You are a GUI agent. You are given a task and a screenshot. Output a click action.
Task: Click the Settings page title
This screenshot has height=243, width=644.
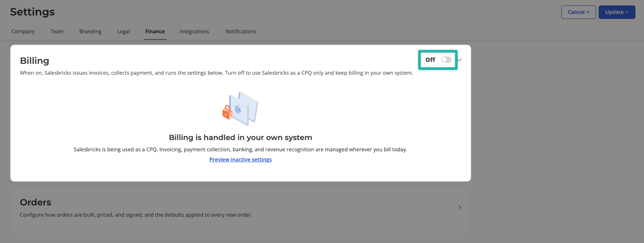[x=33, y=12]
